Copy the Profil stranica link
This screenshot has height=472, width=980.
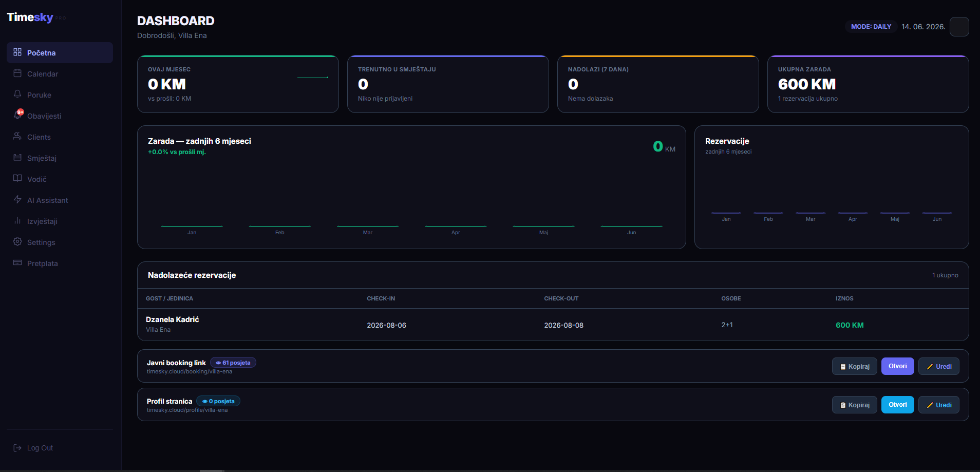click(x=855, y=405)
